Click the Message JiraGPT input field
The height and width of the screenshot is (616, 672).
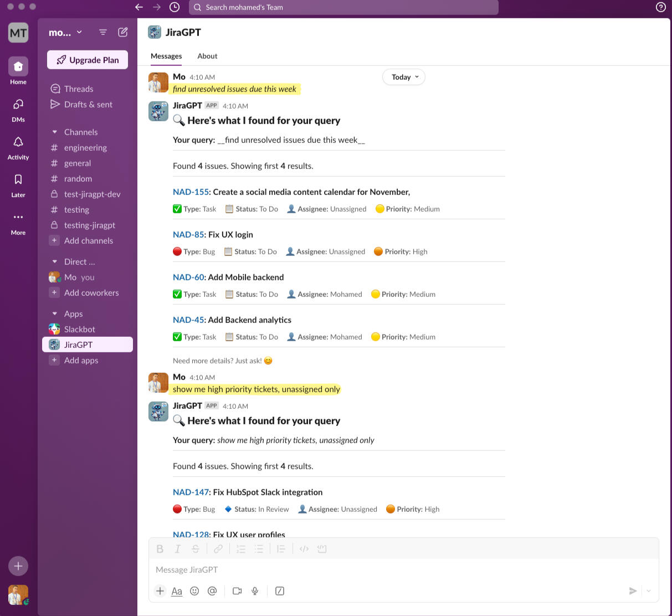pos(388,569)
